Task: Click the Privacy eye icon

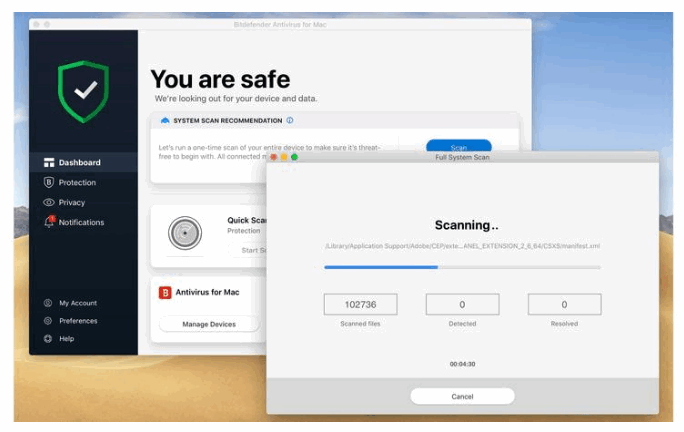Action: [49, 202]
